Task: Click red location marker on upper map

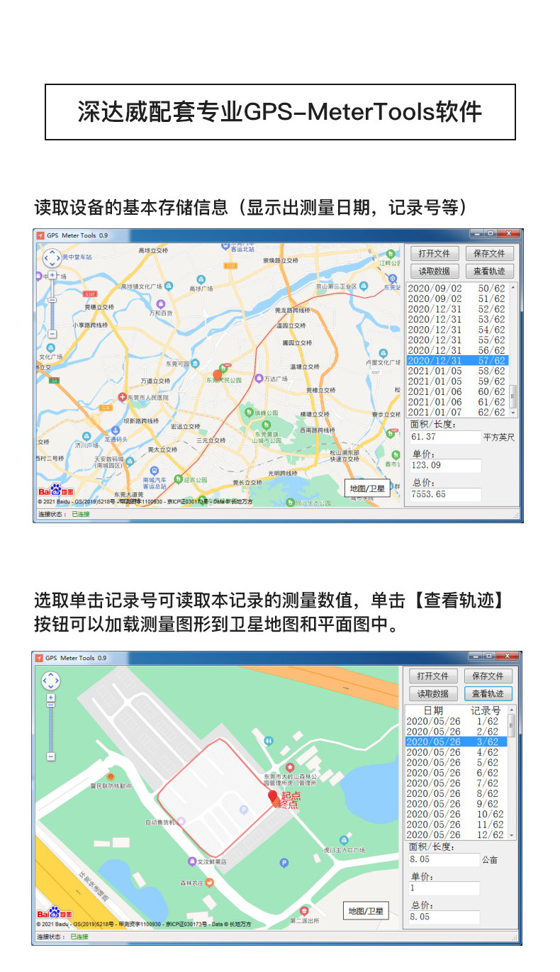Action: (218, 376)
